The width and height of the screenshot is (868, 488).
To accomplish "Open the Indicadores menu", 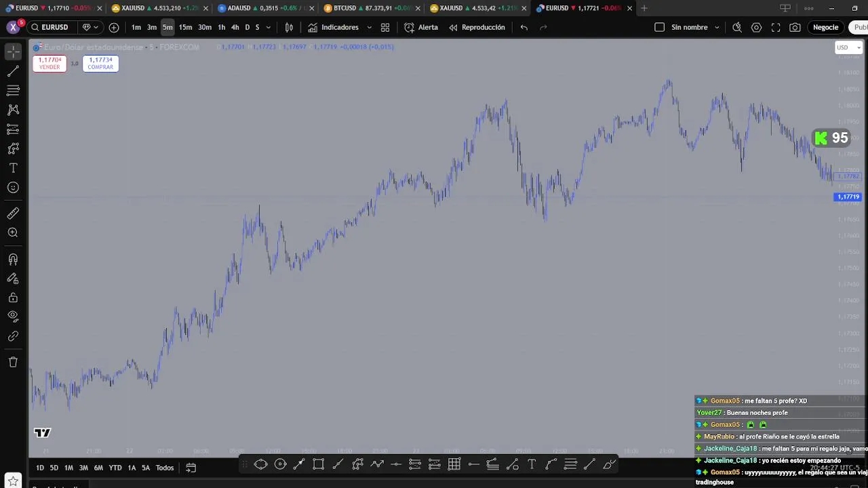I will (x=333, y=27).
